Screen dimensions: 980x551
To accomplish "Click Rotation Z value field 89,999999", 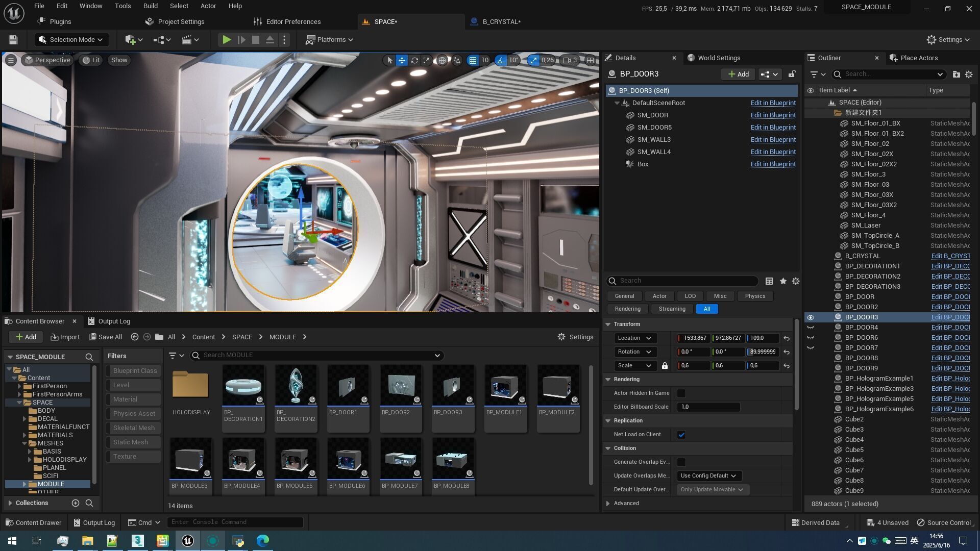I will (763, 352).
